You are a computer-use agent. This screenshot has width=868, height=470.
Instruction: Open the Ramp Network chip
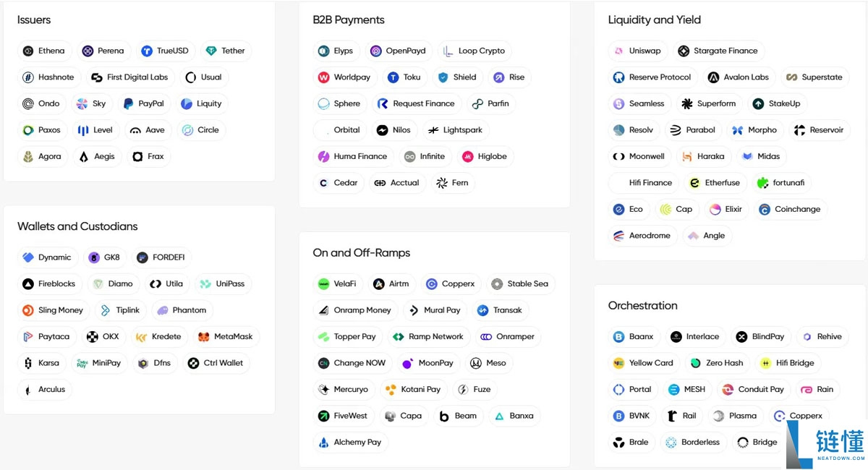tap(428, 337)
